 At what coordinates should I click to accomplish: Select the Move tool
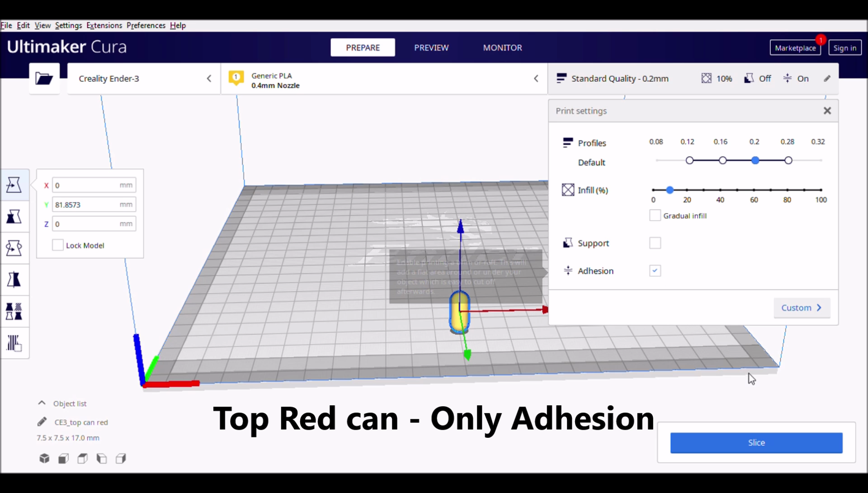14,185
